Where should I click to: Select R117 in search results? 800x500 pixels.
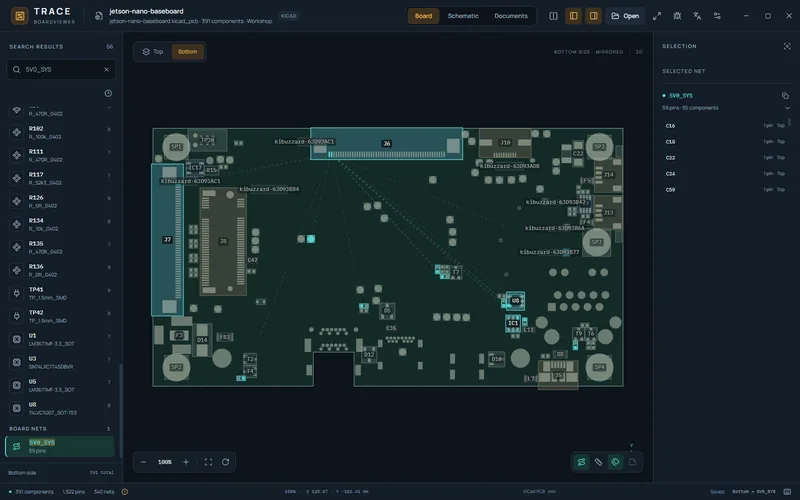(61, 178)
